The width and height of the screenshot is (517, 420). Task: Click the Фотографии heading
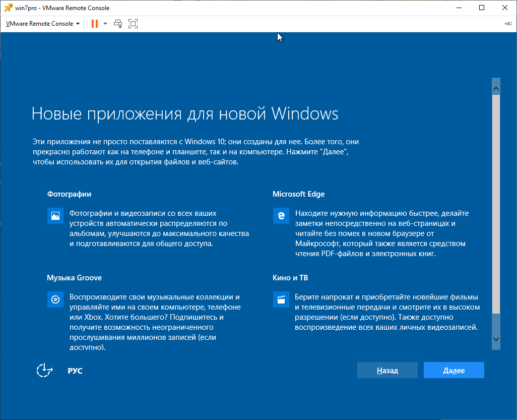tap(69, 194)
